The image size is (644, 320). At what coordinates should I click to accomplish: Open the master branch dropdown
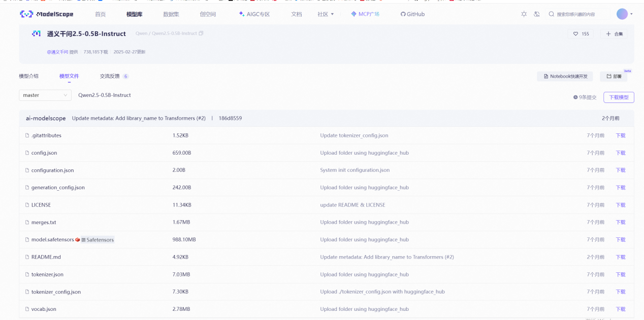[x=45, y=95]
